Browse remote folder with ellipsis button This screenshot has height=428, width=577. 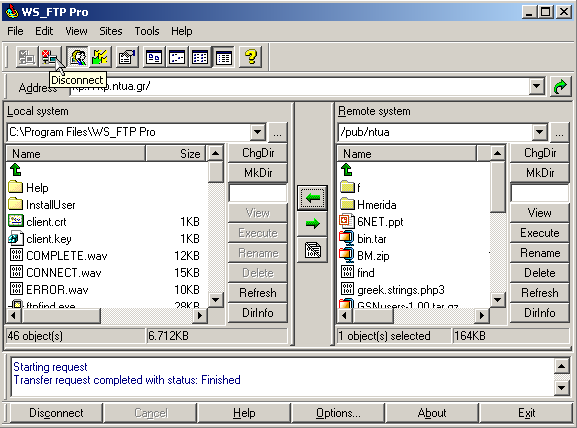tap(559, 132)
